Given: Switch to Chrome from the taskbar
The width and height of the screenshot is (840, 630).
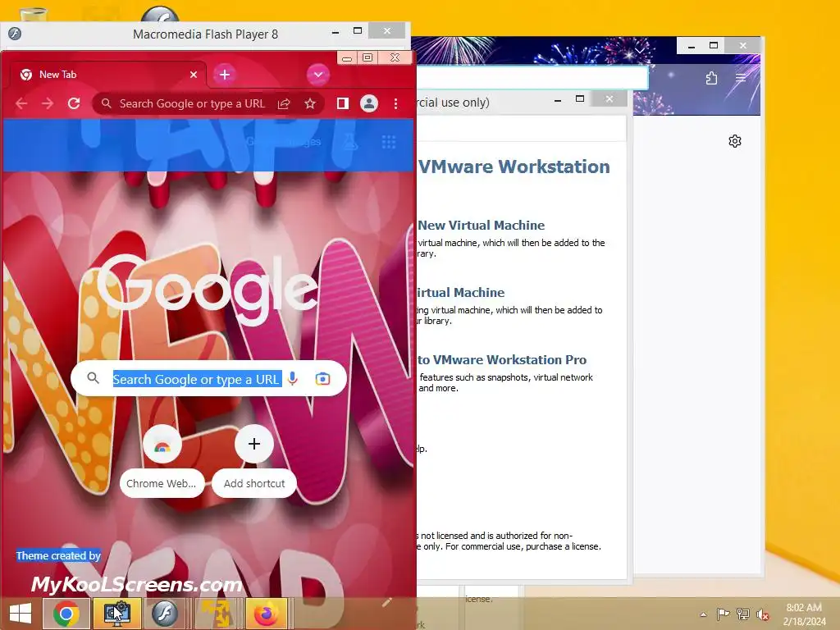Looking at the screenshot, I should tap(66, 614).
